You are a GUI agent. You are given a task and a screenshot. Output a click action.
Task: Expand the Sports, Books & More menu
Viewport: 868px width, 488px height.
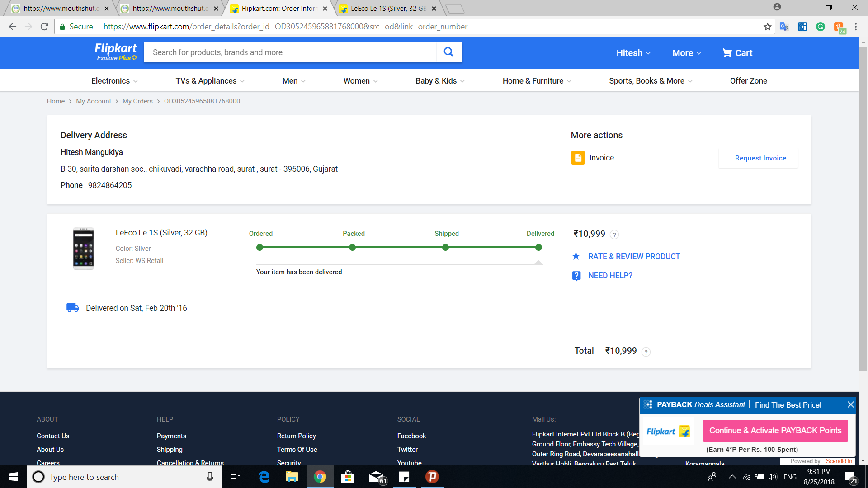[x=651, y=81]
